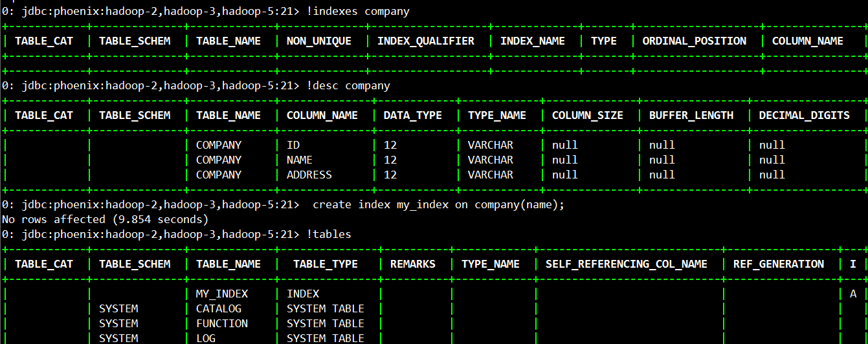Click the DECIMAL_DIGITS column header
868x344 pixels.
(804, 115)
